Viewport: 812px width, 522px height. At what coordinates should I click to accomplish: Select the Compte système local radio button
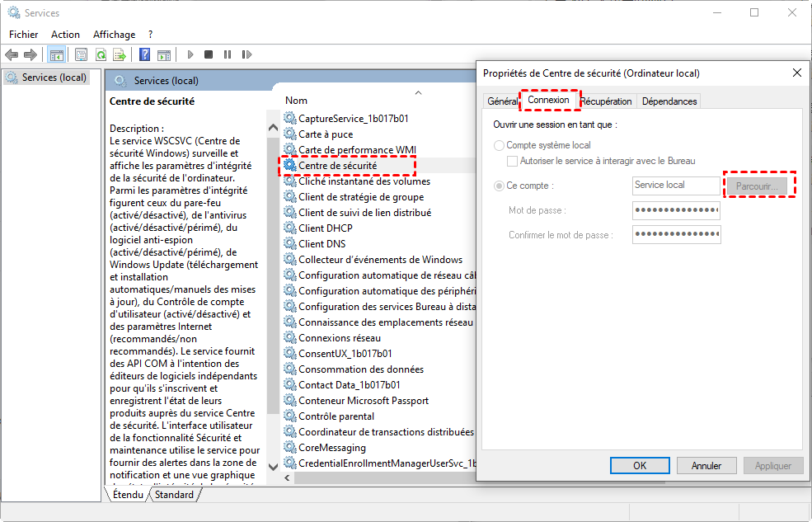[x=500, y=145]
